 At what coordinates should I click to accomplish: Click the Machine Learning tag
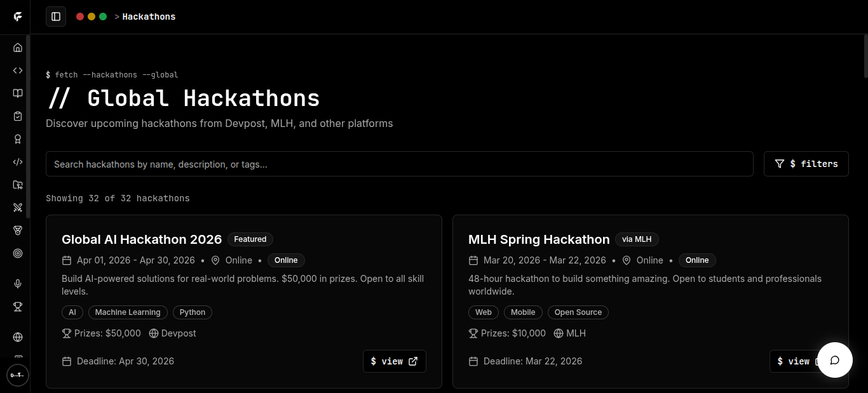click(x=128, y=312)
